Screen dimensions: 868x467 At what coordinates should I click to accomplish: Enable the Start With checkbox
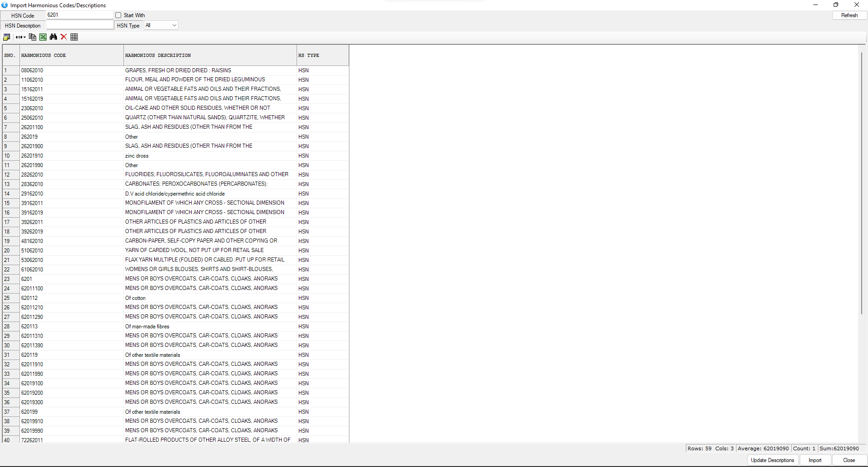(x=118, y=15)
